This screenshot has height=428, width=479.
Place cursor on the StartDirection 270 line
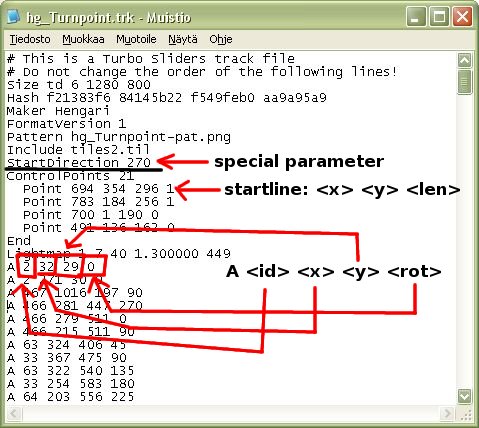(79, 163)
